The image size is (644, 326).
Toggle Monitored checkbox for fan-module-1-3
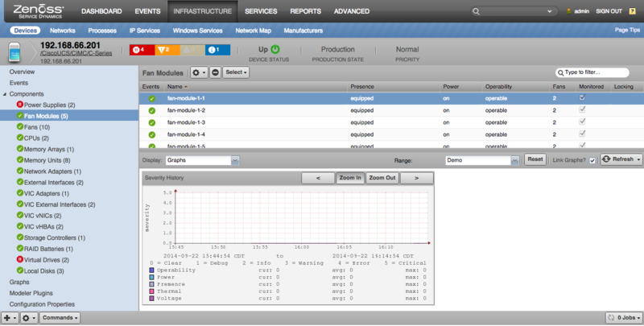(582, 122)
